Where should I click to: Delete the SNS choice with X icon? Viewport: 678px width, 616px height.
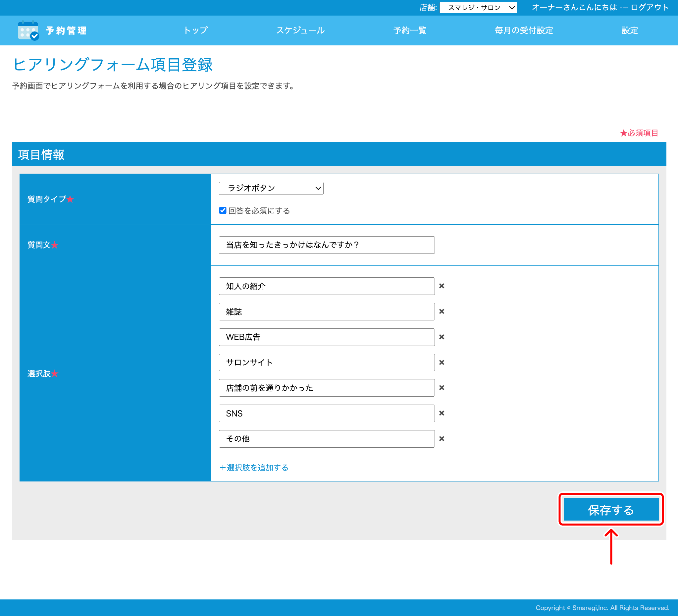pyautogui.click(x=442, y=413)
